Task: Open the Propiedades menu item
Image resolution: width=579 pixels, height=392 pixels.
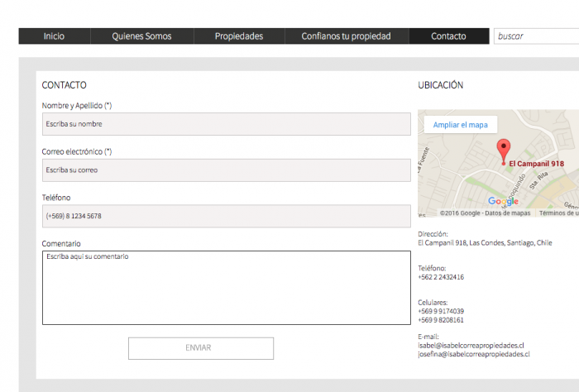Action: (239, 36)
